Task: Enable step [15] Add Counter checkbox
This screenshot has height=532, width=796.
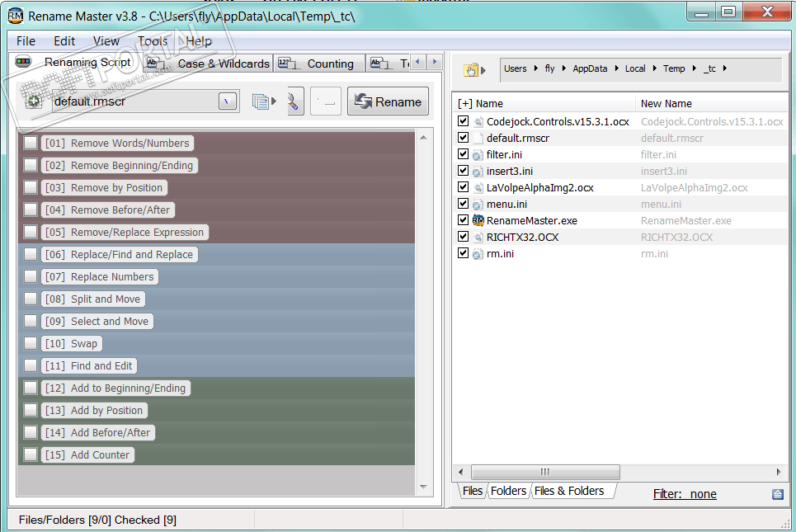Action: pyautogui.click(x=31, y=454)
